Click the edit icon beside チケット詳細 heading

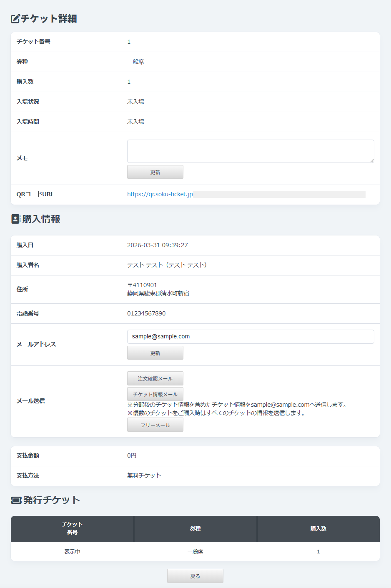15,19
